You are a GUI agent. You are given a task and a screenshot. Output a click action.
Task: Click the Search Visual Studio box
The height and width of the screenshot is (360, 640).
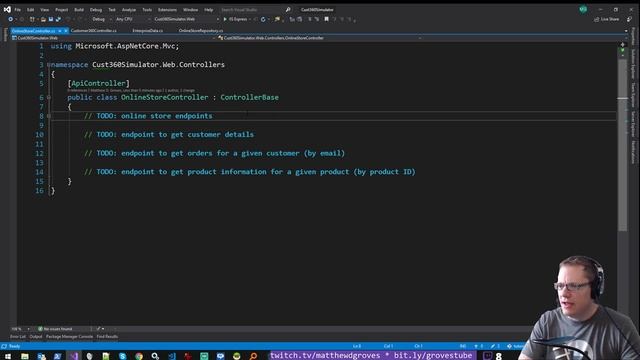[x=251, y=9]
